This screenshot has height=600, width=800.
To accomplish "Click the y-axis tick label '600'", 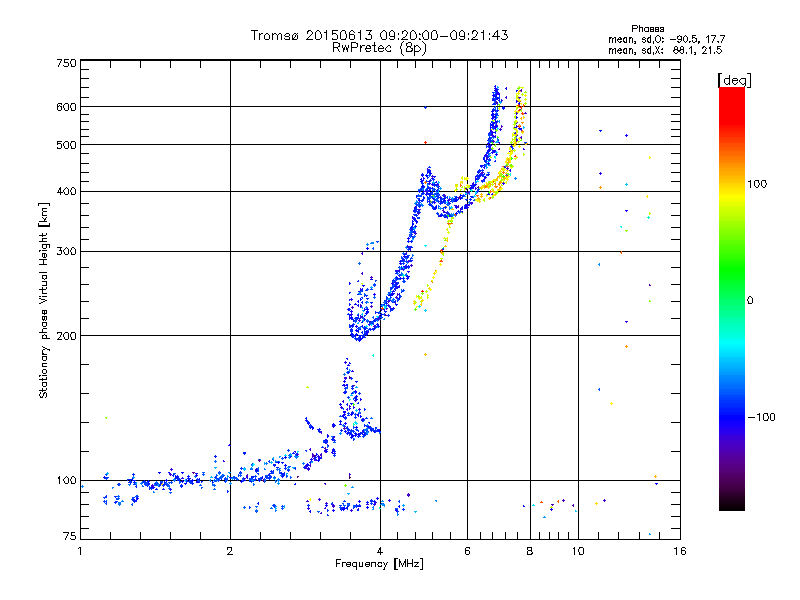I will tap(66, 107).
